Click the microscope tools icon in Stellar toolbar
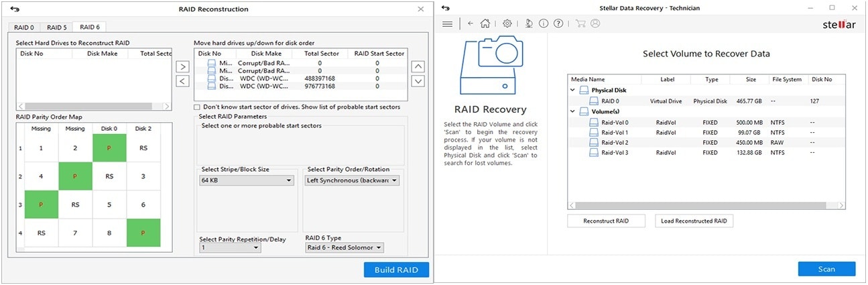This screenshot has height=285, width=868. (529, 23)
